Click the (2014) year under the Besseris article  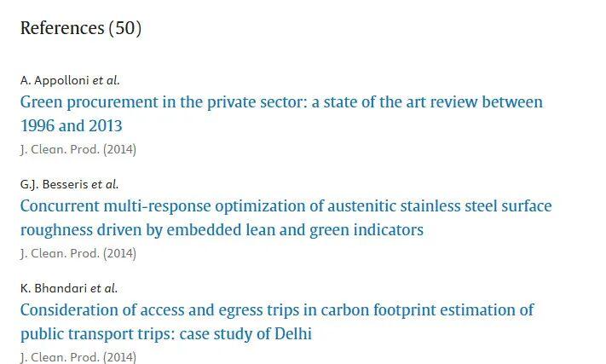point(120,253)
